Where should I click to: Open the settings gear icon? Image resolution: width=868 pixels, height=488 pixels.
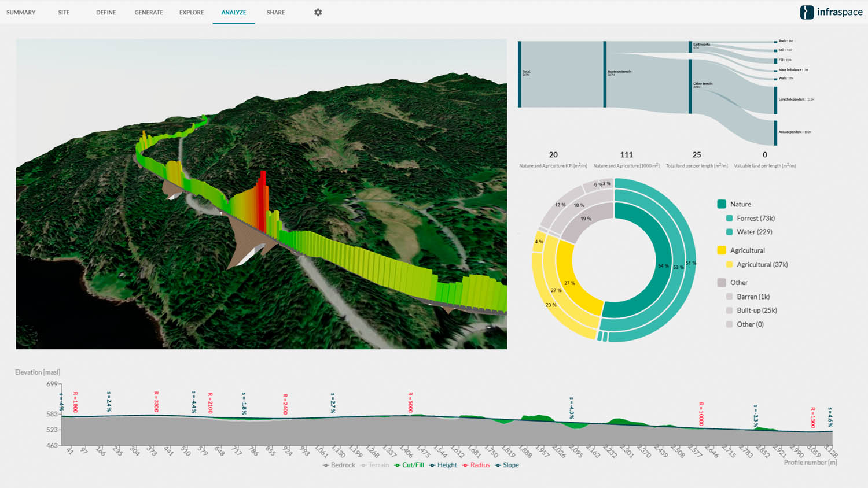(x=318, y=12)
